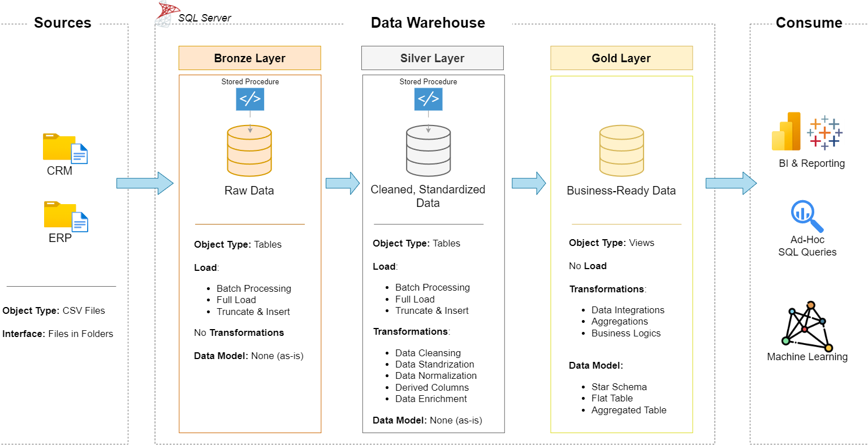The width and height of the screenshot is (868, 445).
Task: Click the Consume section label
Action: pos(809,23)
